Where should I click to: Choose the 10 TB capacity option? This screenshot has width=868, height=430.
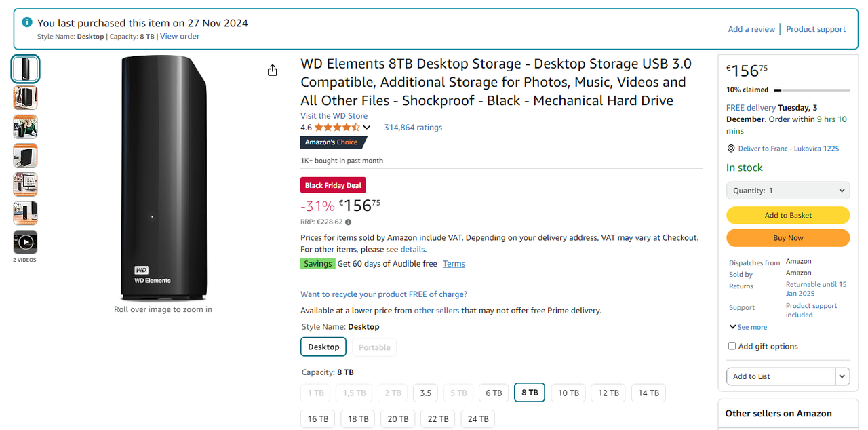pos(568,393)
